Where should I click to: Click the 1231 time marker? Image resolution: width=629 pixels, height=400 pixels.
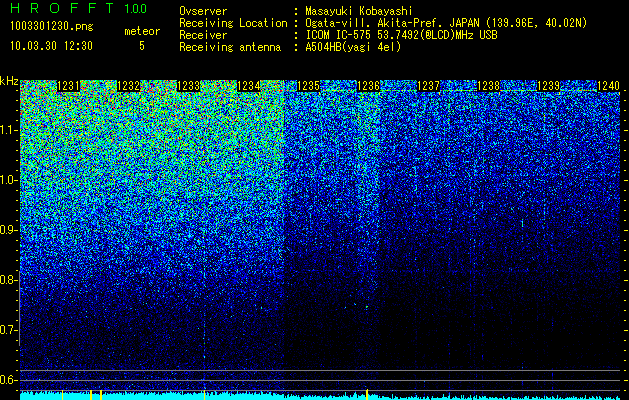pyautogui.click(x=68, y=86)
